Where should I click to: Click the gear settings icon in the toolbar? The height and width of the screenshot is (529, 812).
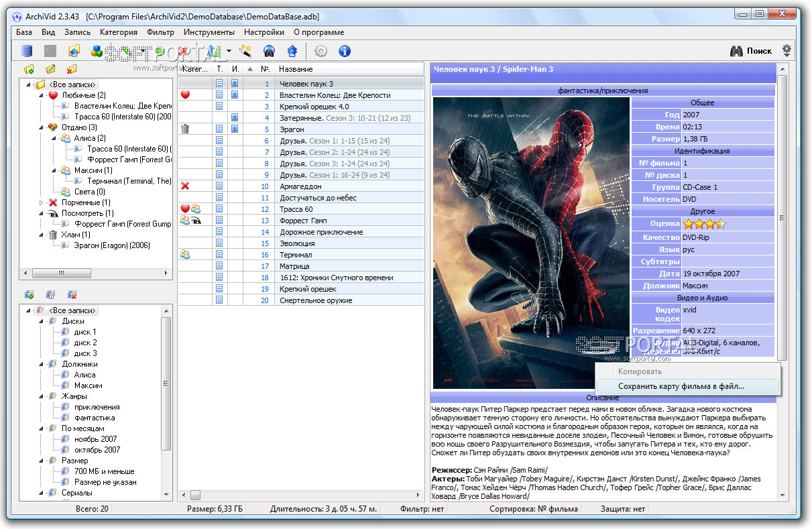[x=321, y=51]
